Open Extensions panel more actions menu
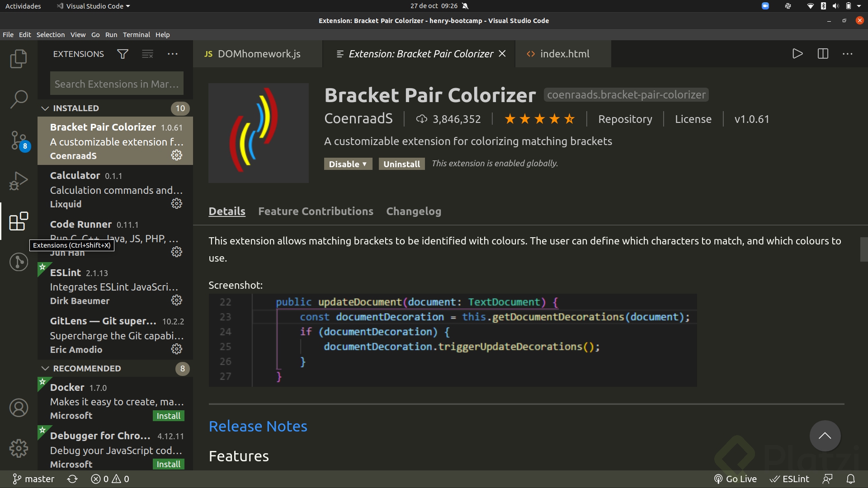868x488 pixels. (x=173, y=54)
